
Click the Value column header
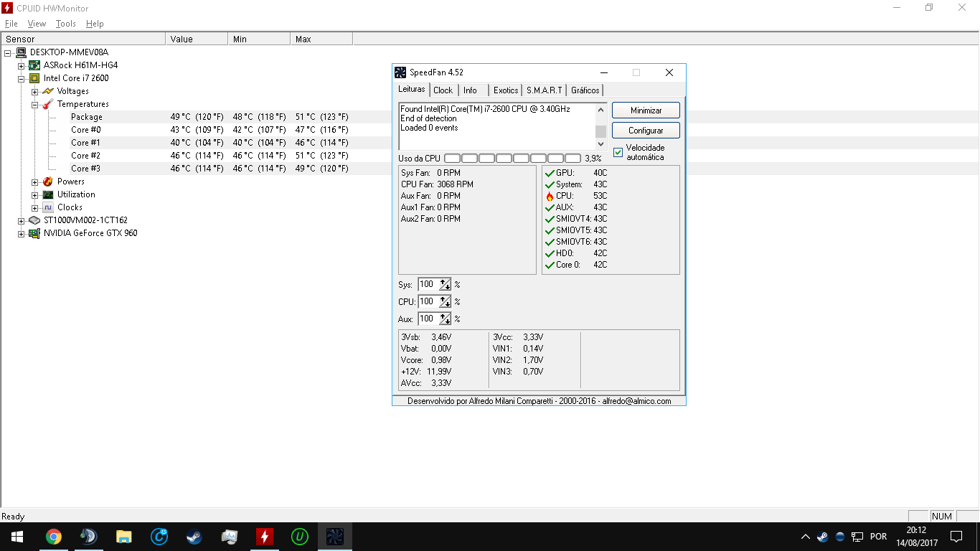pos(197,39)
